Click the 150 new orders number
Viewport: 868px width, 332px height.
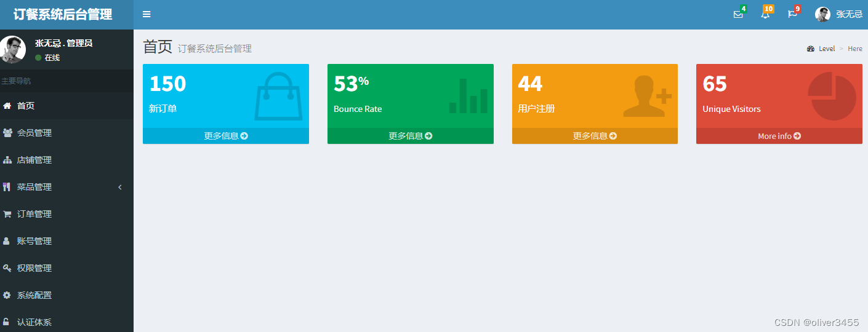(167, 84)
